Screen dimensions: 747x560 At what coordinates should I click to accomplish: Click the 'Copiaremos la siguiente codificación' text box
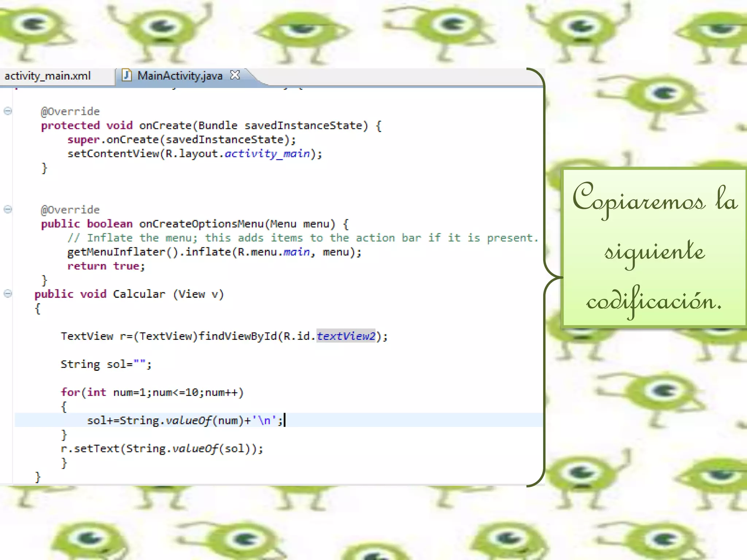pyautogui.click(x=654, y=249)
